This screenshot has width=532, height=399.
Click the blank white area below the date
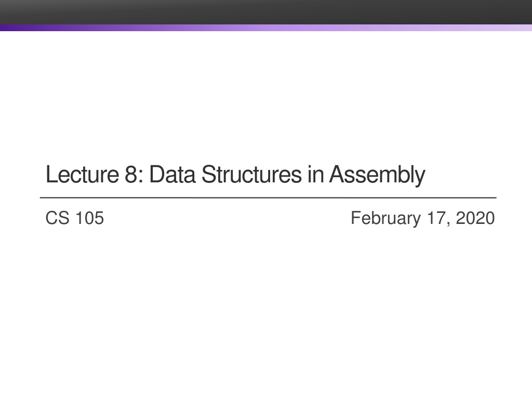(266, 305)
